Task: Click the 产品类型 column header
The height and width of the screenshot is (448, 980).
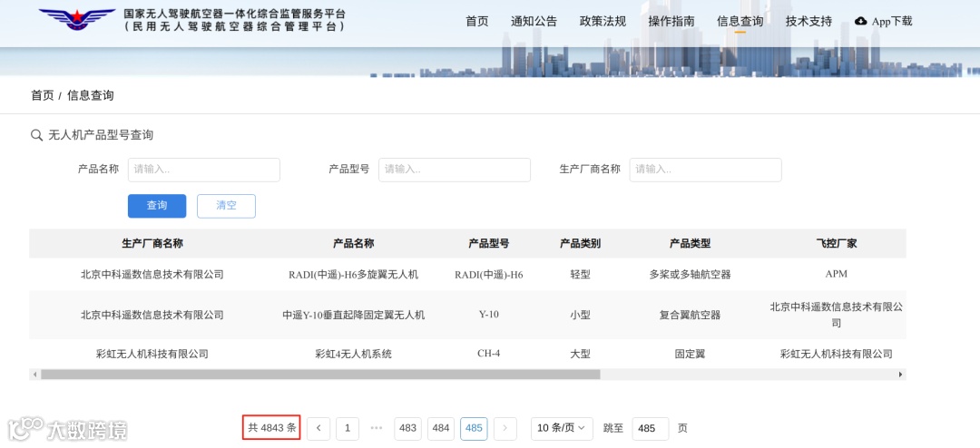Action: click(x=690, y=244)
